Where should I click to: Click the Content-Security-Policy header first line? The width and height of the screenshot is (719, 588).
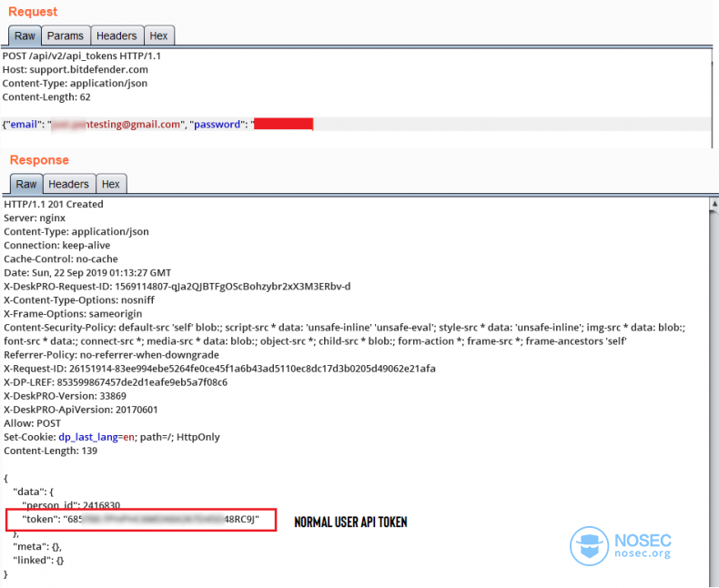344,328
